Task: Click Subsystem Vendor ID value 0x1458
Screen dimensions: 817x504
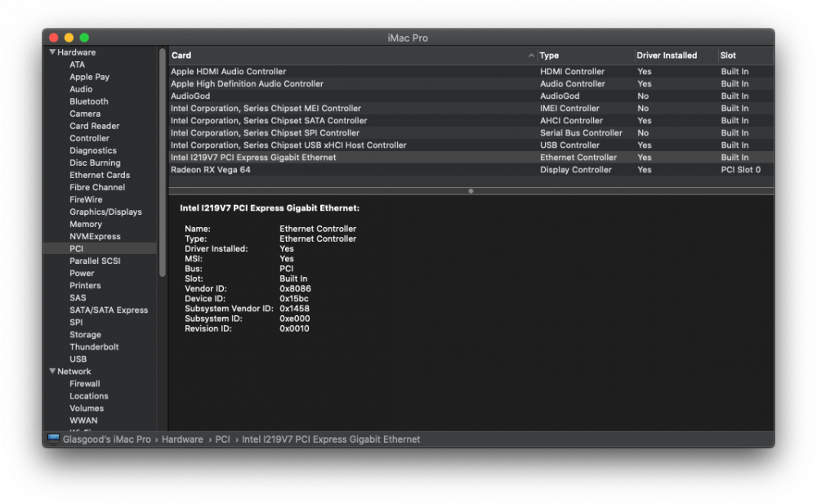Action: tap(294, 308)
